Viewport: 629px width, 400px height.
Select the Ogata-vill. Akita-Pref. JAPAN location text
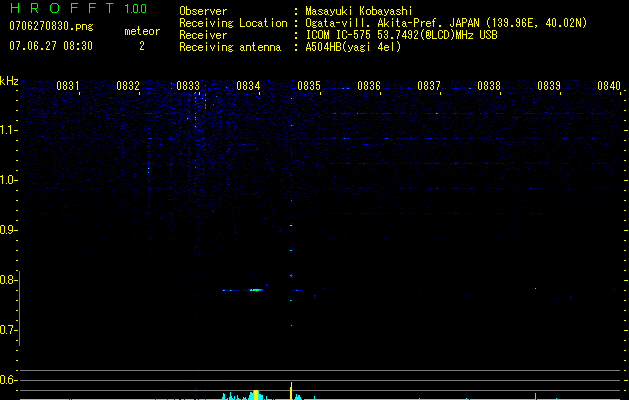pyautogui.click(x=446, y=23)
